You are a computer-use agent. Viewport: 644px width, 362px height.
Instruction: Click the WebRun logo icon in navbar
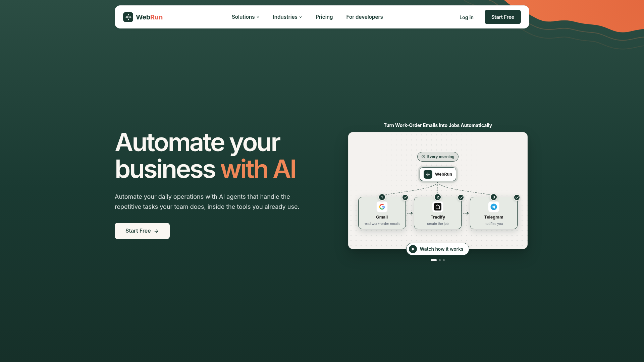tap(128, 17)
